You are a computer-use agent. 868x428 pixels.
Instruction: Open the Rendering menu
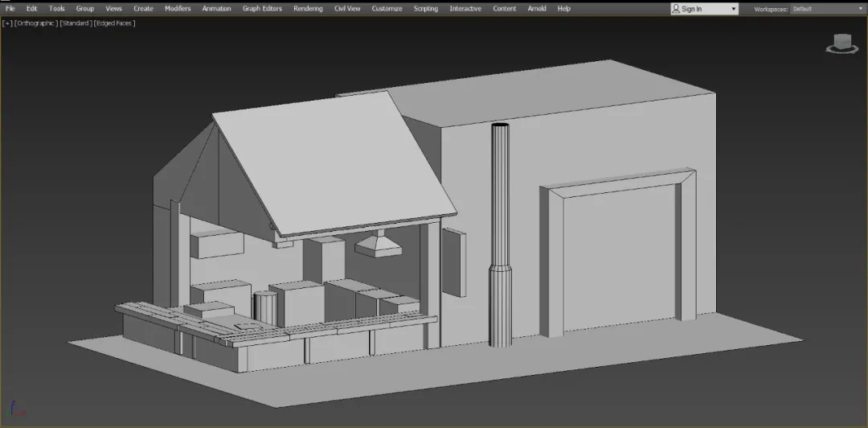308,9
